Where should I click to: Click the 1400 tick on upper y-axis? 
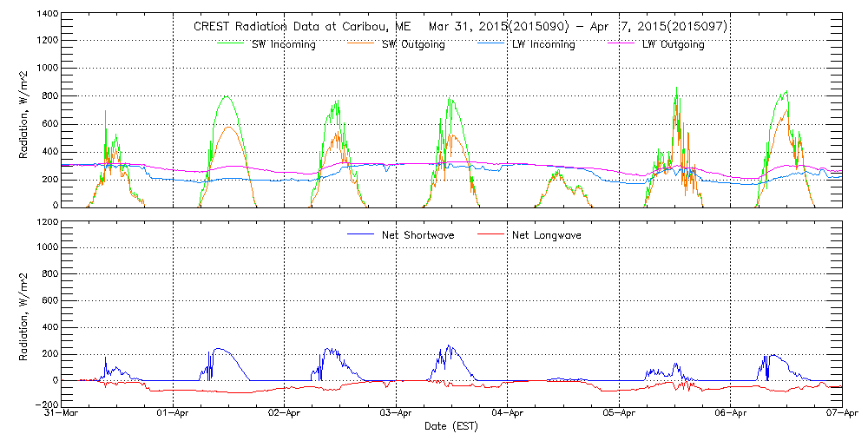tap(47, 16)
